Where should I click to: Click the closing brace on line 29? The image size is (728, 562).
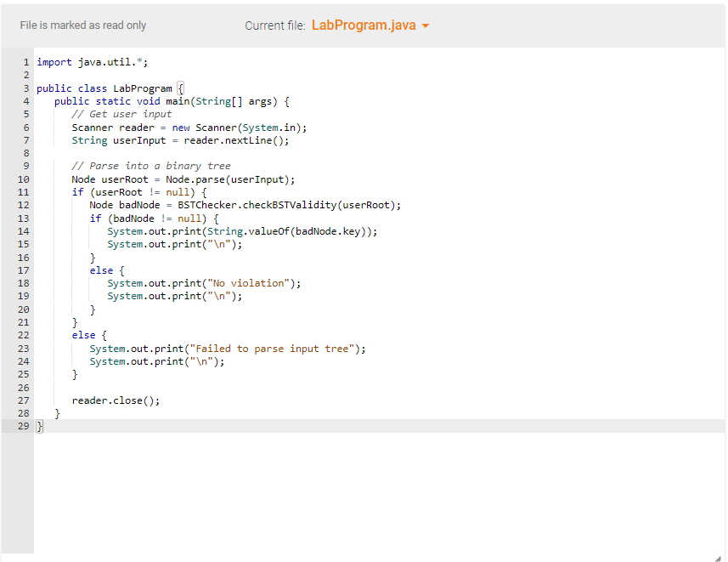click(39, 425)
